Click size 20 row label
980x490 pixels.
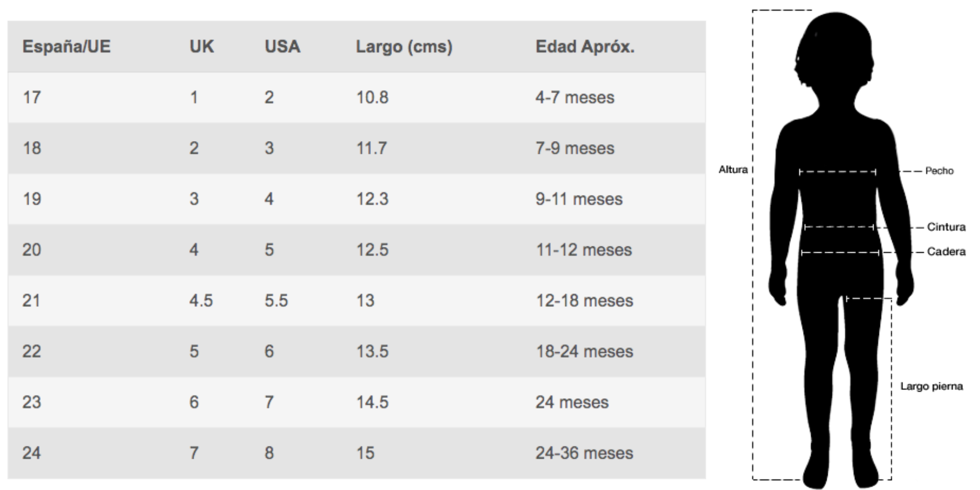click(x=32, y=250)
